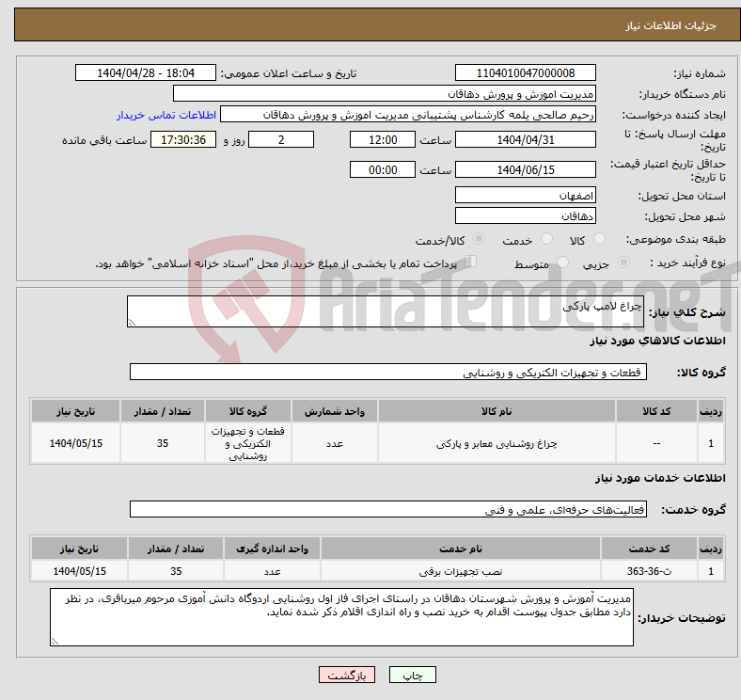The height and width of the screenshot is (700, 741).
Task: Click the نام کالا column header
Action: point(497,411)
